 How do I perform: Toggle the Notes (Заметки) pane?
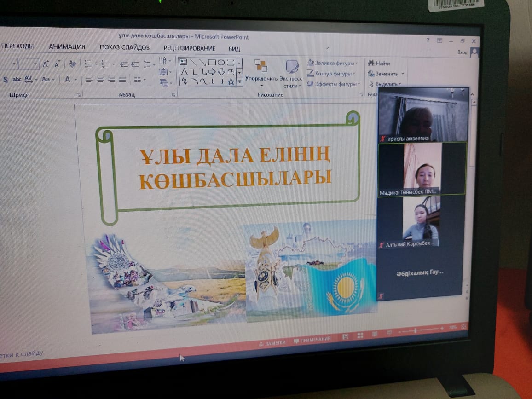point(275,342)
